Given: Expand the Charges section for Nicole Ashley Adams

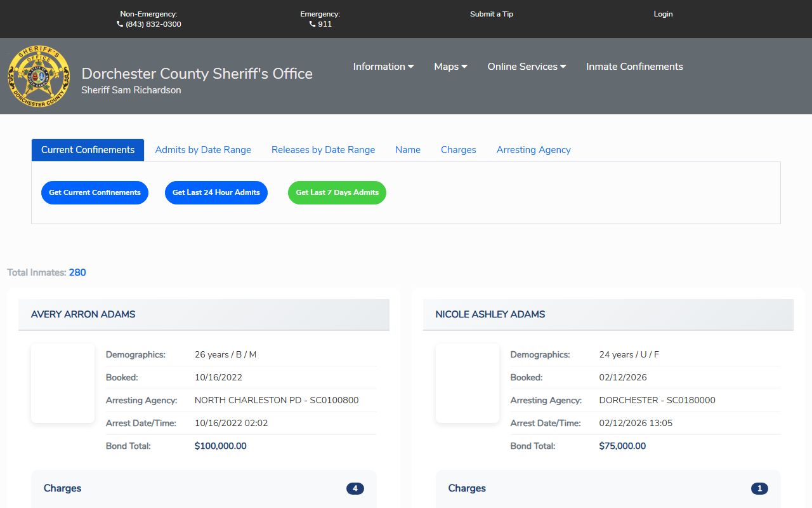Looking at the screenshot, I should pyautogui.click(x=607, y=488).
